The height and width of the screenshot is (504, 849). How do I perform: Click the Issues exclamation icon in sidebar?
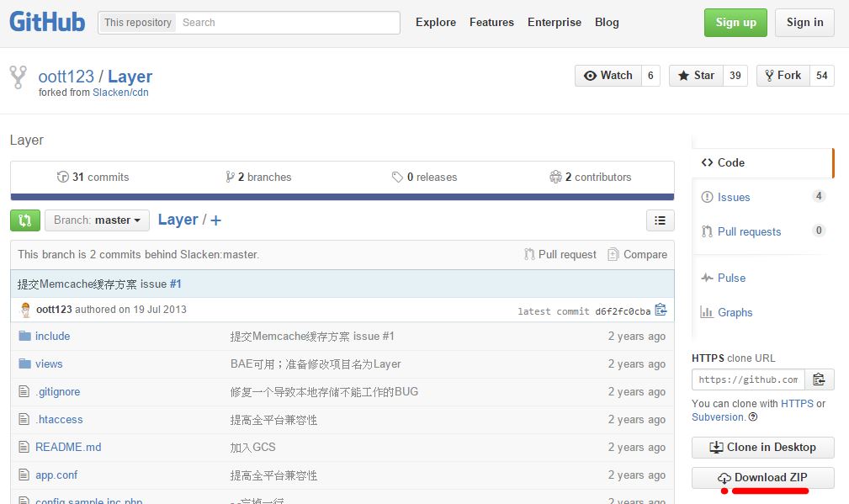(707, 197)
